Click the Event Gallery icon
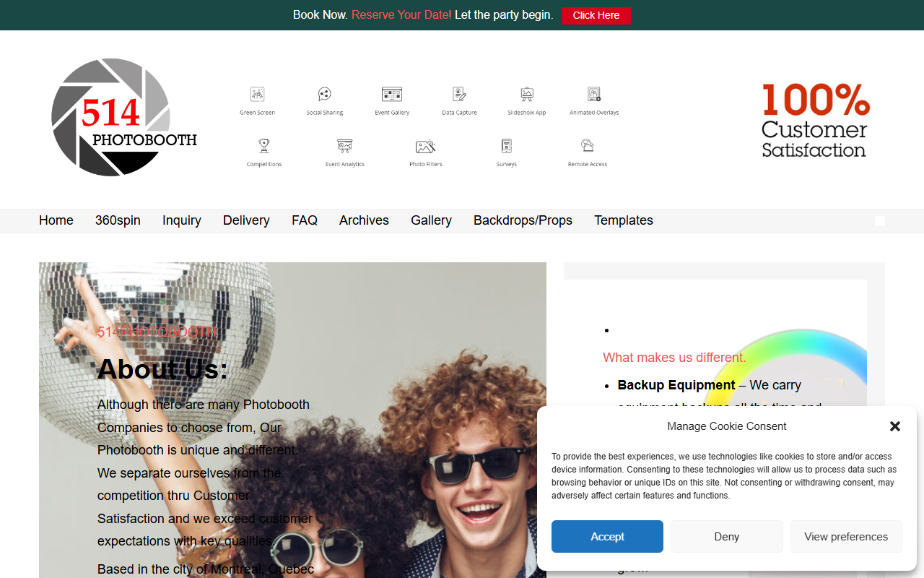The height and width of the screenshot is (578, 924). coord(392,94)
